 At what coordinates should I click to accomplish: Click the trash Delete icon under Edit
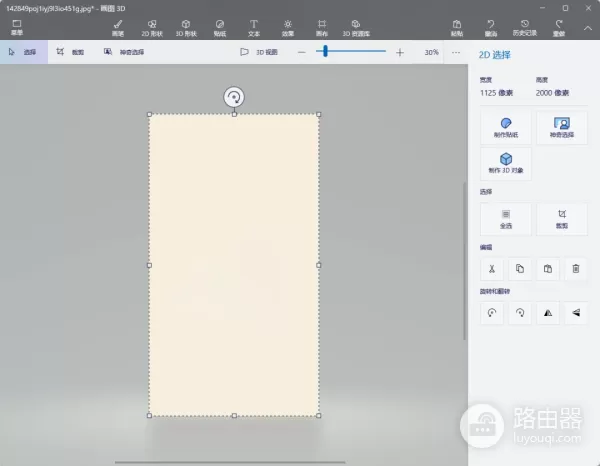[575, 268]
